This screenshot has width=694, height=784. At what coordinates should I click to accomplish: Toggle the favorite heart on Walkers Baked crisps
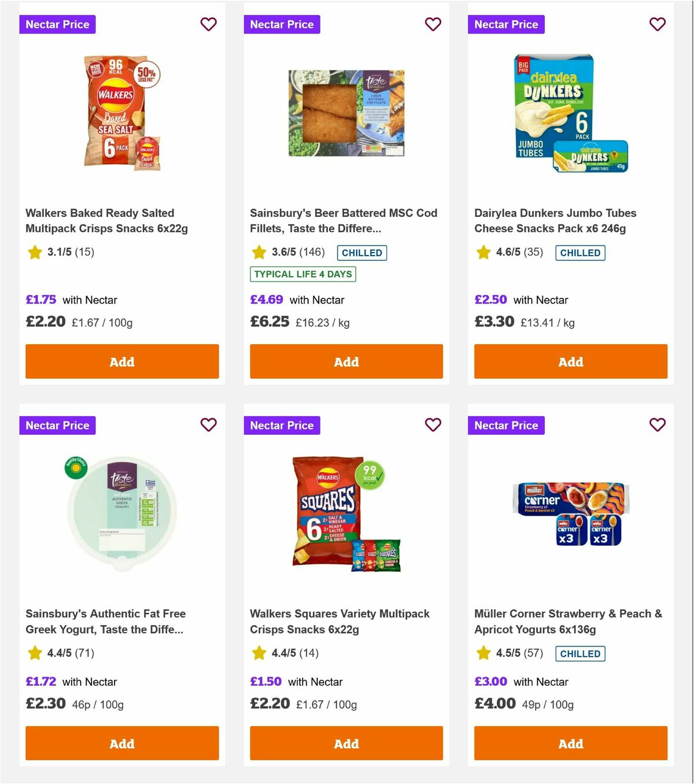pos(208,24)
